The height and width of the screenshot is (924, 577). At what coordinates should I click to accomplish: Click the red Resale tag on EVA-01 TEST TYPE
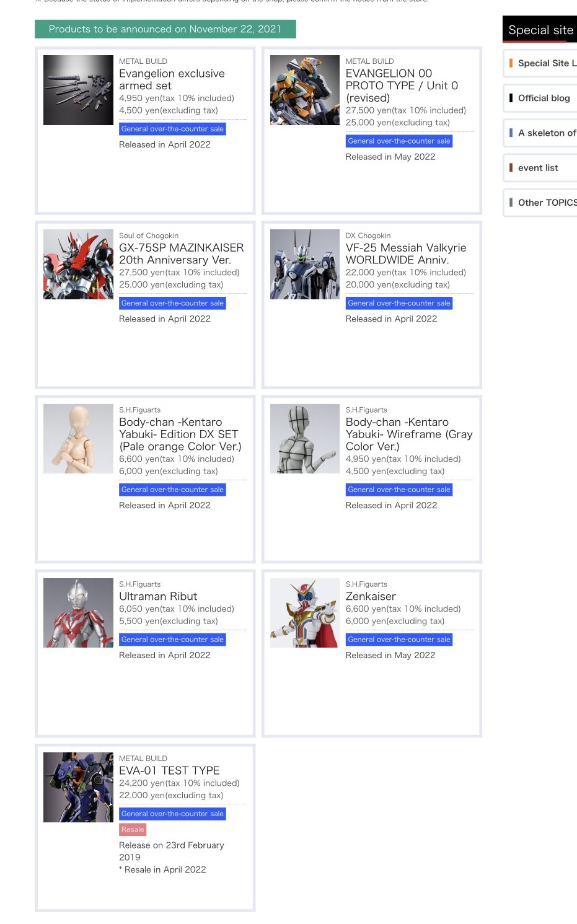[x=133, y=829]
